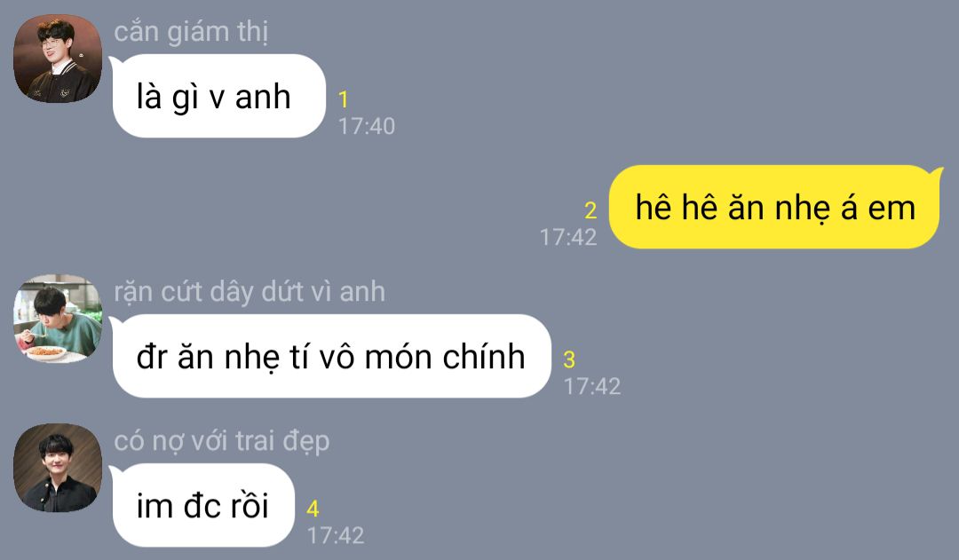
Task: Open avatar of có nợ với trai đẹp
Action: coord(58,468)
